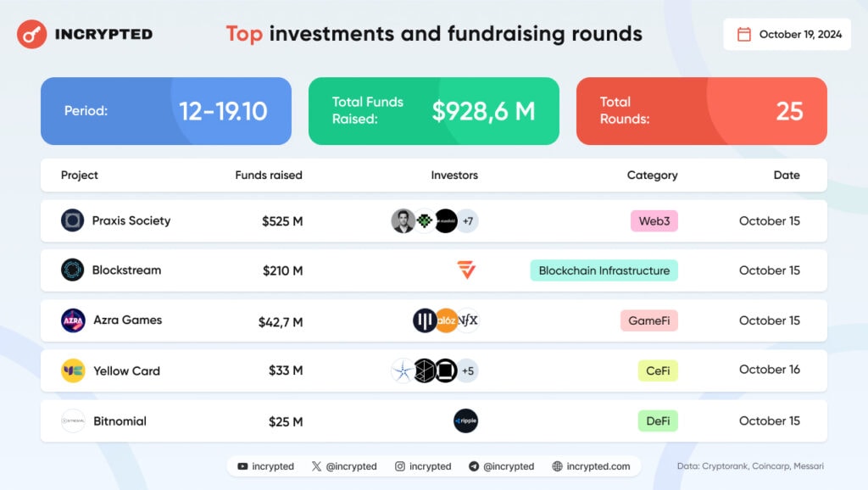Open the incrypted YouTube link
Image resolution: width=868 pixels, height=490 pixels.
(266, 466)
